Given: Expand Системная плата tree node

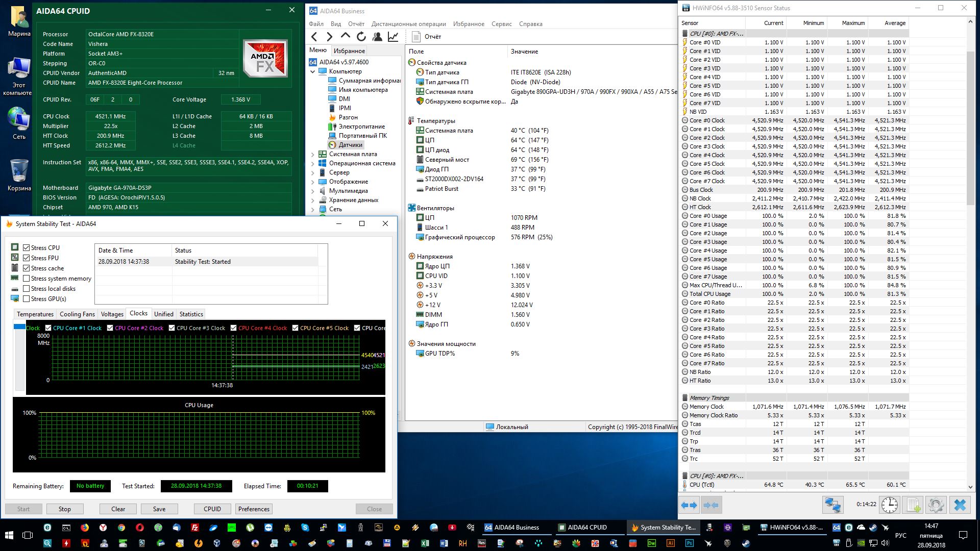Looking at the screenshot, I should [x=313, y=154].
